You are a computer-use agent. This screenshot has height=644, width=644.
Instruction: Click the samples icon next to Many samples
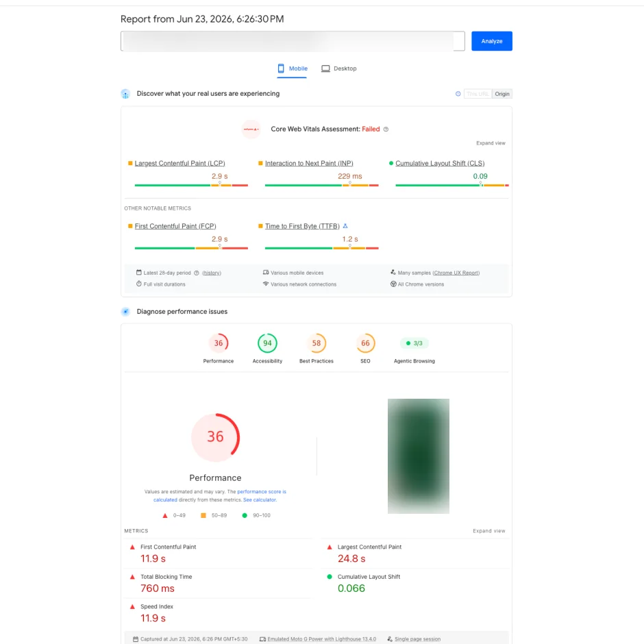[x=393, y=272]
